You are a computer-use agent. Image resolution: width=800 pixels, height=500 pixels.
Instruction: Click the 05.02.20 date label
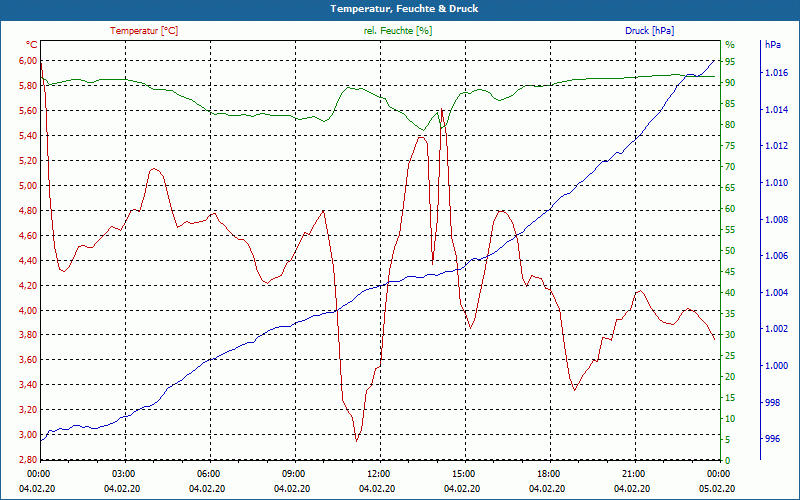717,489
